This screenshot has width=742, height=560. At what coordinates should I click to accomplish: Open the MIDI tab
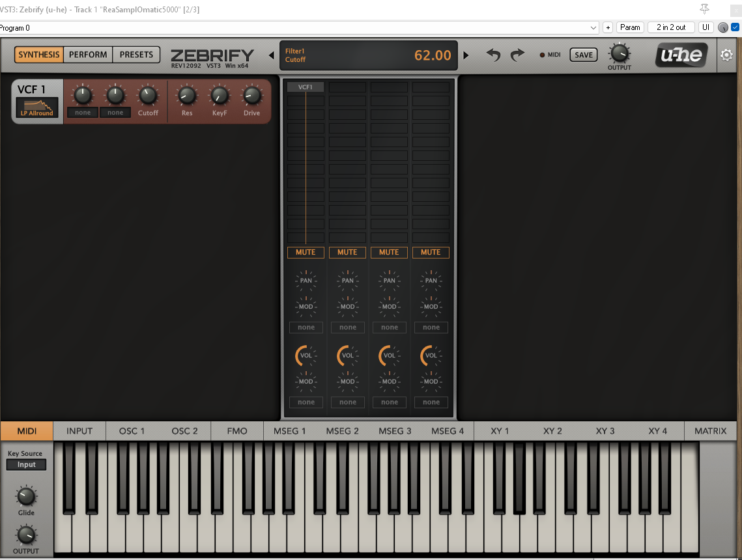point(27,431)
